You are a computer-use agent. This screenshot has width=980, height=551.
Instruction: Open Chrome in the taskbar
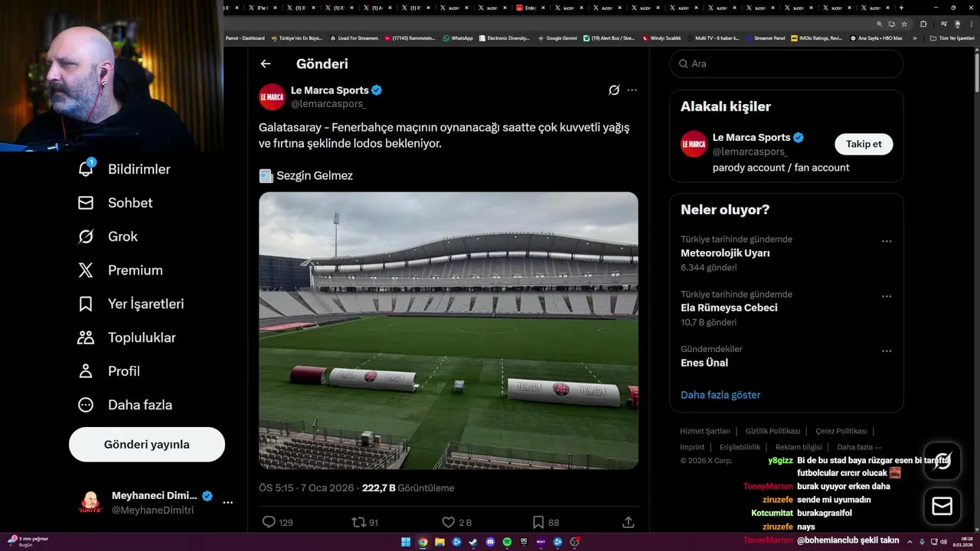click(423, 542)
